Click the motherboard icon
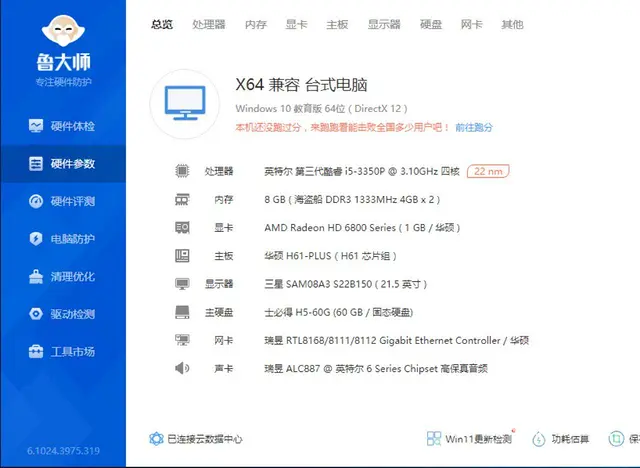This screenshot has height=468, width=640. coord(182,256)
